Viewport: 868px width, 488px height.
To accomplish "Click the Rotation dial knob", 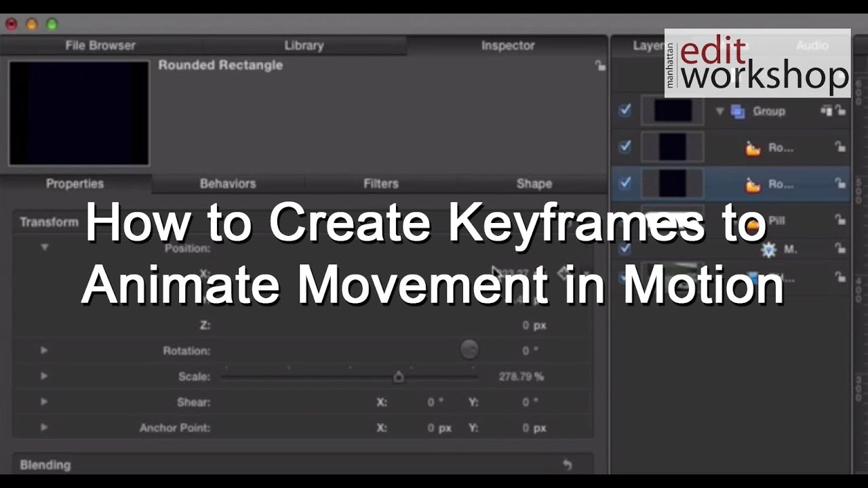I will (469, 350).
